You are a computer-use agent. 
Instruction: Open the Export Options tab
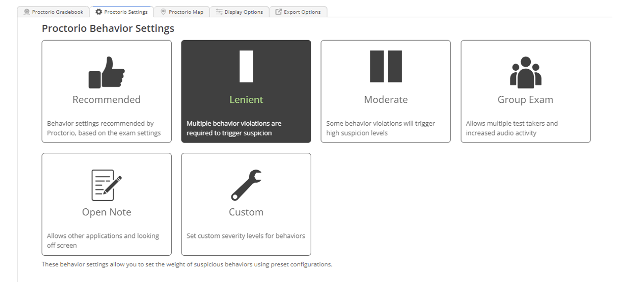pos(298,12)
